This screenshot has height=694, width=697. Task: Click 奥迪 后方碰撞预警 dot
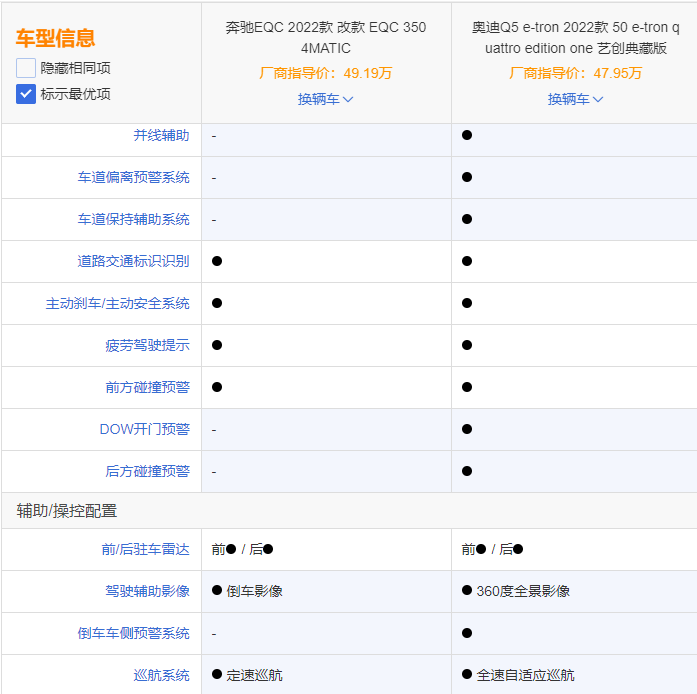coord(467,471)
